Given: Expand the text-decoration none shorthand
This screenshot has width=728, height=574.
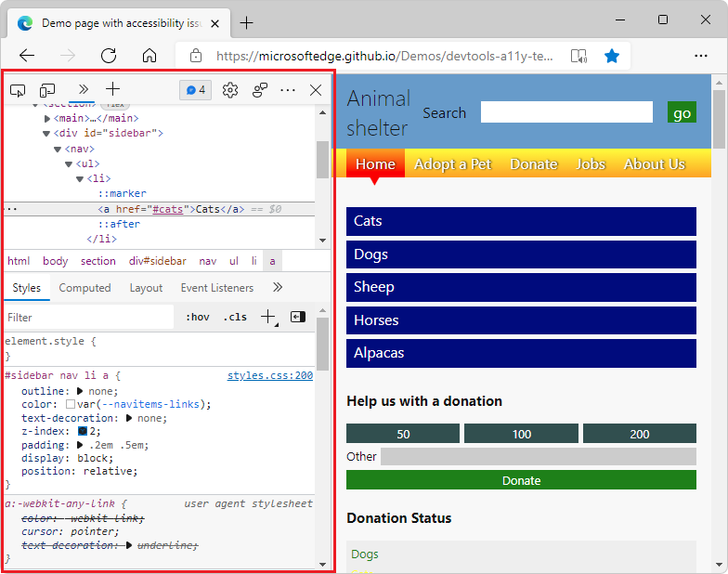Looking at the screenshot, I should pos(129,418).
